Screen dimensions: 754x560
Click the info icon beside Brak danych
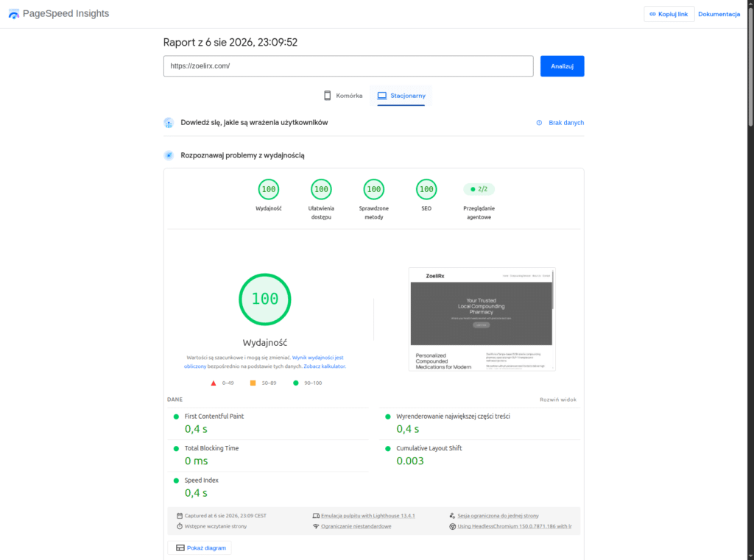point(539,123)
